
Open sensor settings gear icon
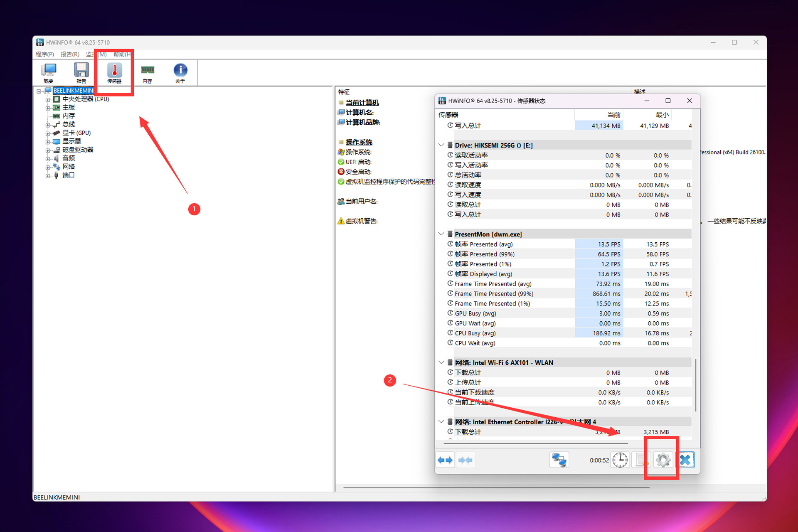(663, 460)
